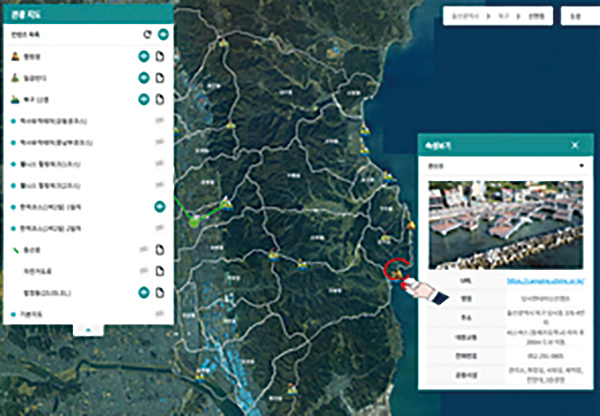The image size is (600, 416).
Task: Select the green-purple marker icon in layer list
Action: point(15,78)
